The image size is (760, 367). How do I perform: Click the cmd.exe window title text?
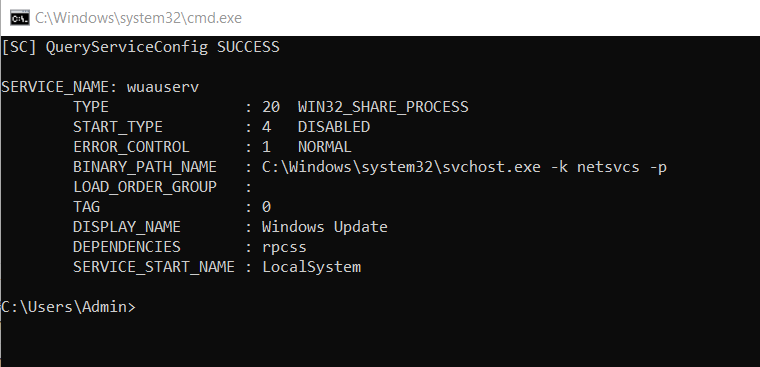[x=138, y=18]
